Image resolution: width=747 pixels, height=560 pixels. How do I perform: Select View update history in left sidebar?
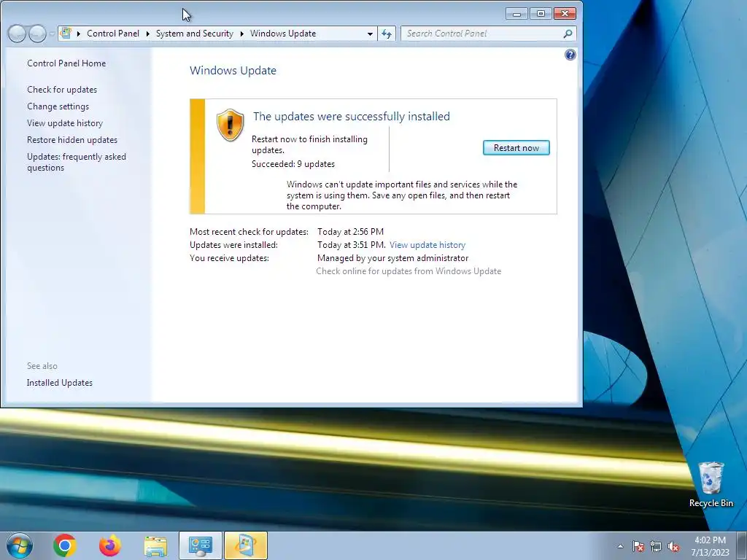pos(65,122)
